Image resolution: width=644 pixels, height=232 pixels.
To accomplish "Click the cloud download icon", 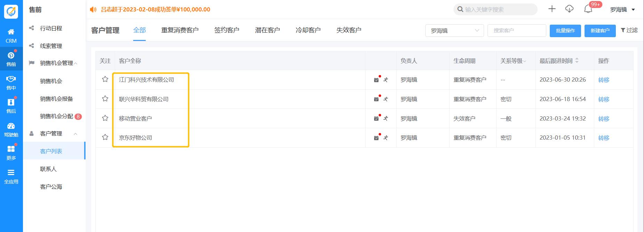I will [569, 9].
